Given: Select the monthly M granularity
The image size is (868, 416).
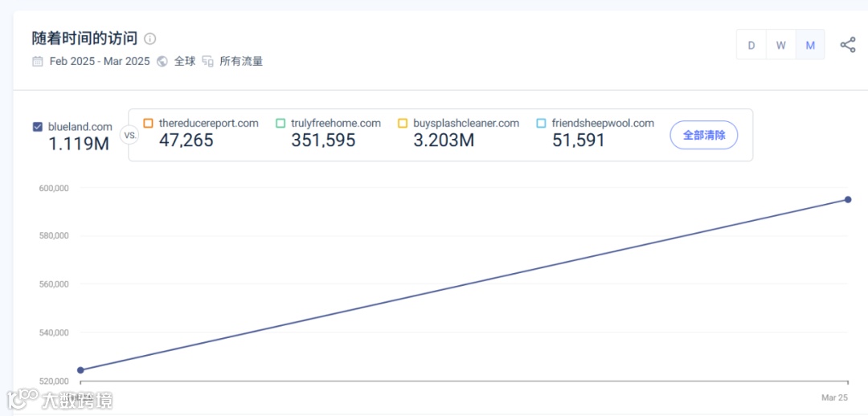Looking at the screenshot, I should [x=810, y=45].
